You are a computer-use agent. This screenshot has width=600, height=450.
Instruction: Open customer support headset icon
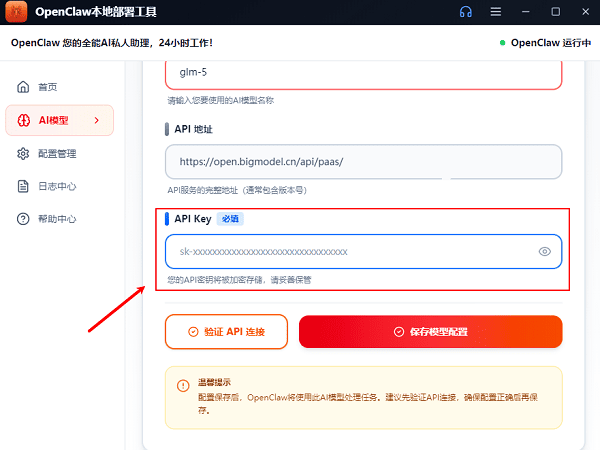tap(466, 12)
